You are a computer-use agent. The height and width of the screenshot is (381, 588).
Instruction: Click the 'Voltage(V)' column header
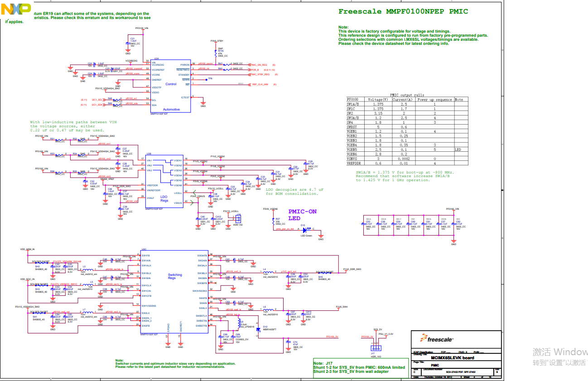tap(378, 100)
